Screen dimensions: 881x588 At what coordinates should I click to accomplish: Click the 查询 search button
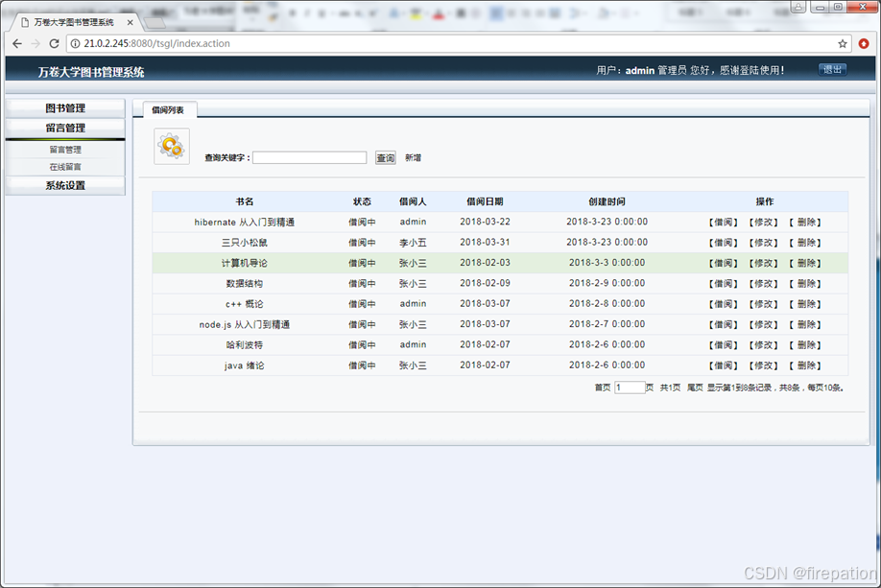[x=386, y=158]
